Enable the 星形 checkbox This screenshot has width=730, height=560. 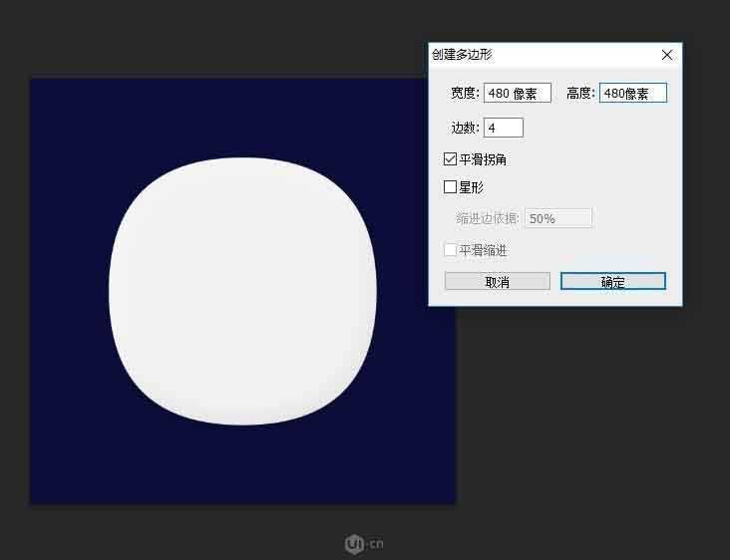tap(451, 187)
